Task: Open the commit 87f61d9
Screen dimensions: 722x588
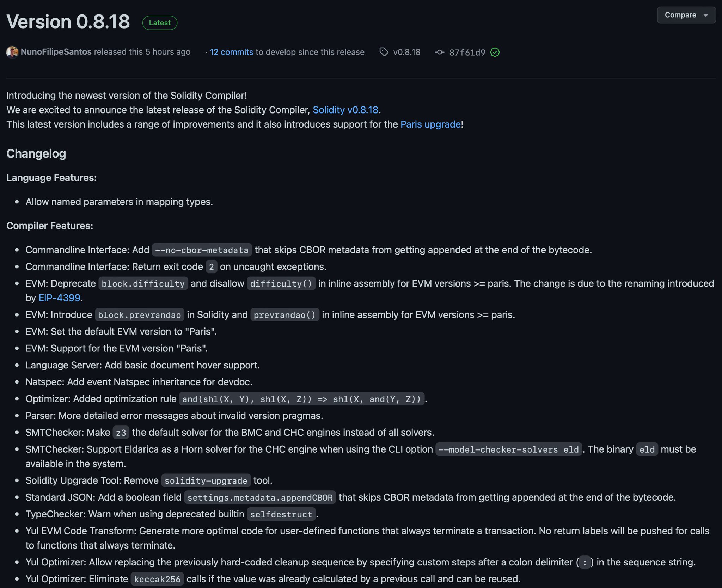Action: click(x=467, y=52)
